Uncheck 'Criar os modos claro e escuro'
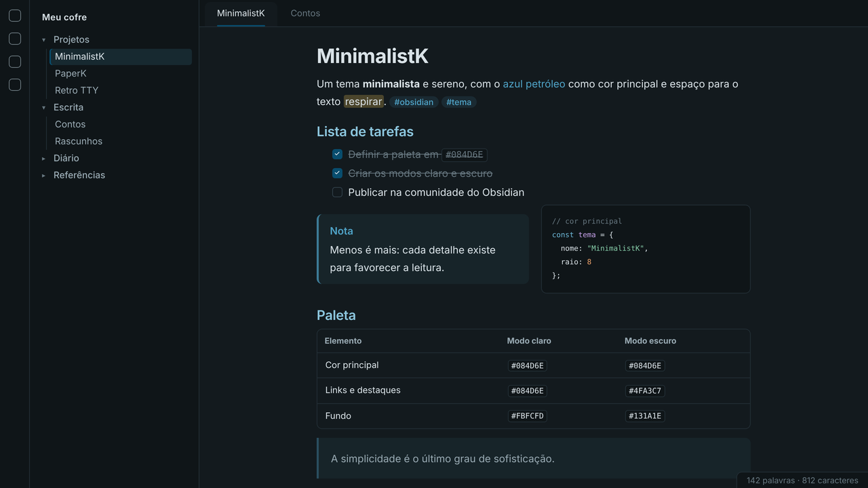This screenshot has width=868, height=488. 337,174
